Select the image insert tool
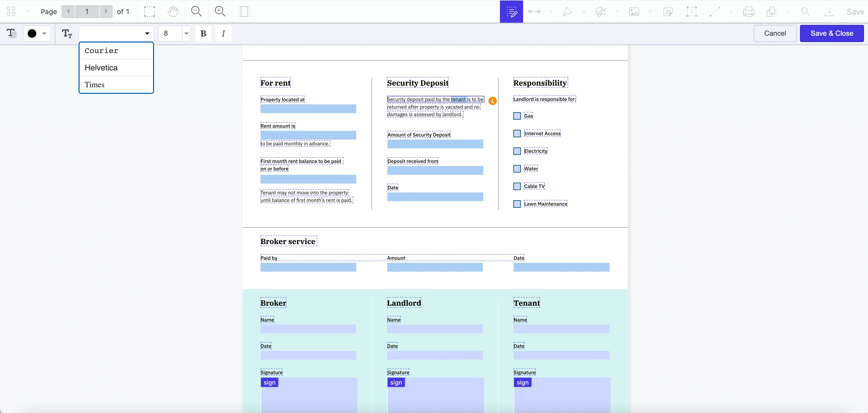 point(634,11)
